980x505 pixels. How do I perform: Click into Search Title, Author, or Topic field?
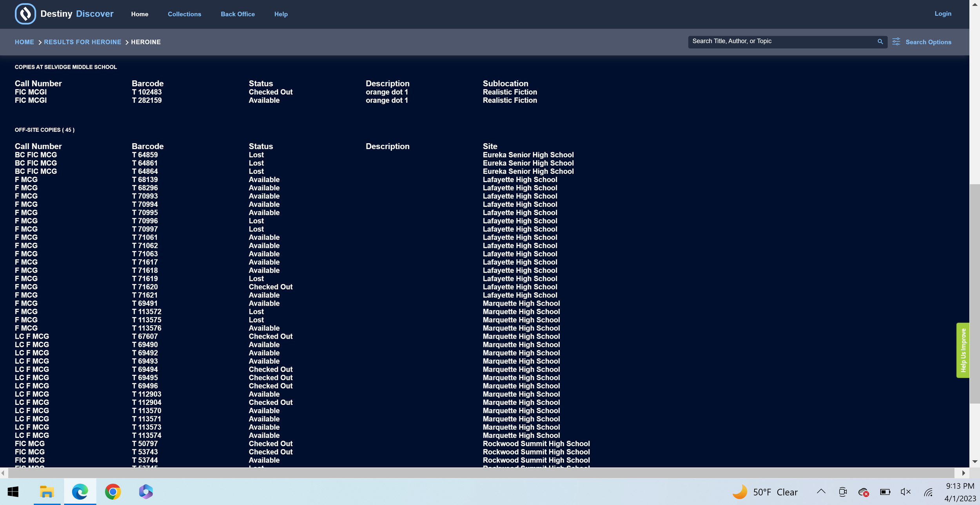780,42
